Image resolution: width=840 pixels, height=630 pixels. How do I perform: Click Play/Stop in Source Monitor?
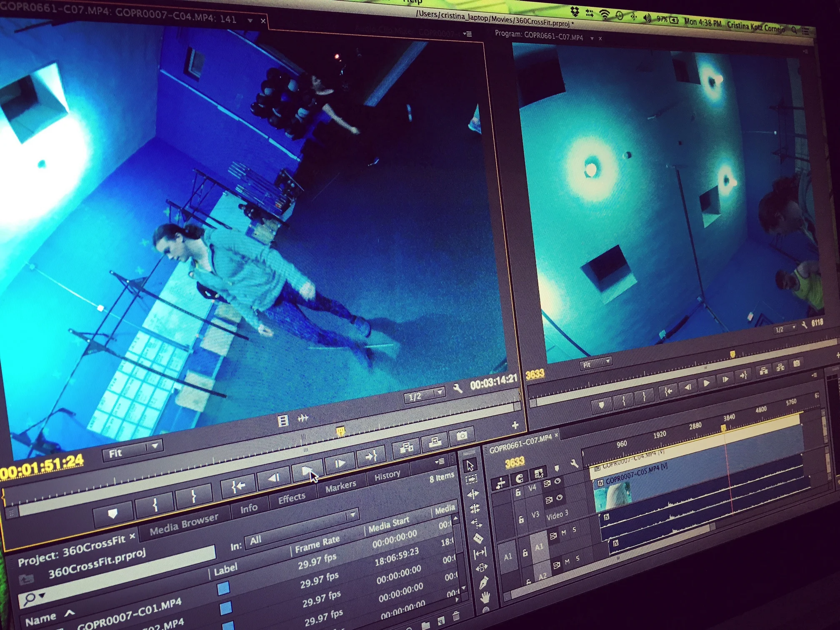307,471
